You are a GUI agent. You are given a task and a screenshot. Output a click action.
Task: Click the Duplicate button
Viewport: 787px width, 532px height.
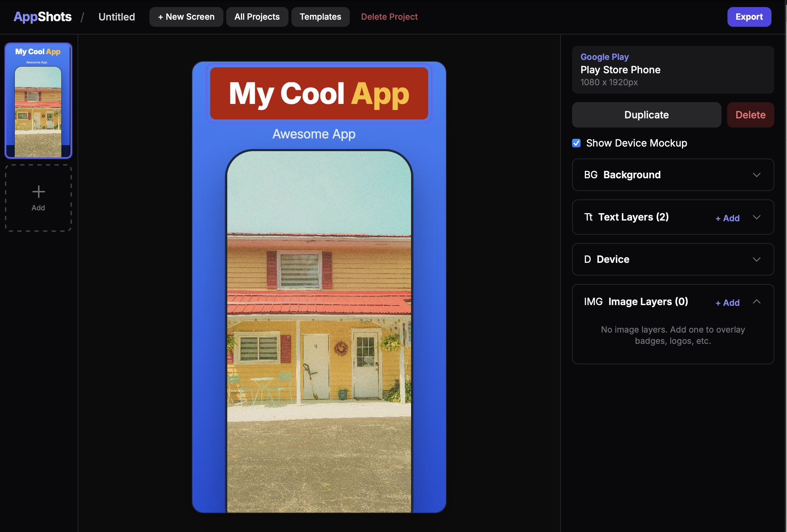646,115
